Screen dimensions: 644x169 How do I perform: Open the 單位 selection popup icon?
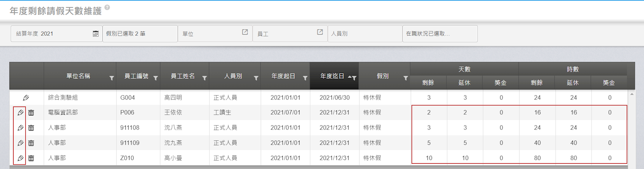point(245,32)
